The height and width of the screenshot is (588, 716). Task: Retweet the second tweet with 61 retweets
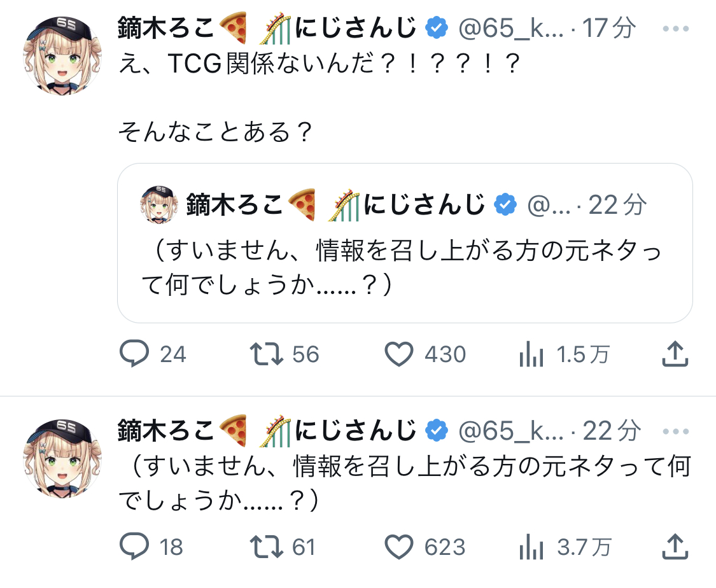pyautogui.click(x=267, y=547)
